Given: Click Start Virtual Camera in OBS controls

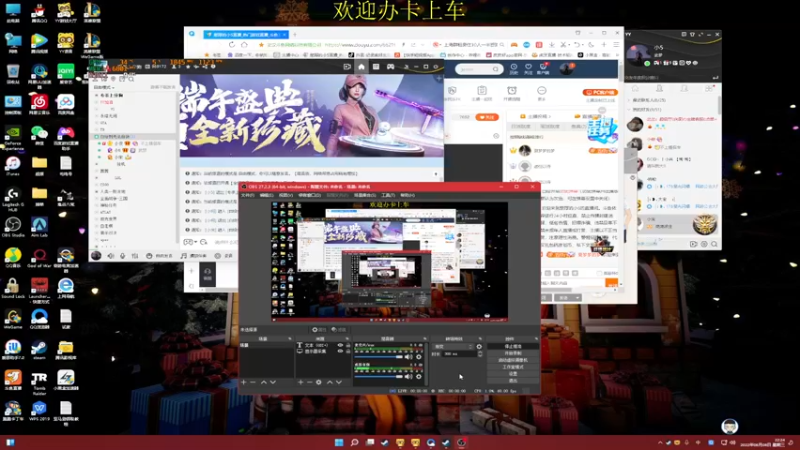Looking at the screenshot, I should (513, 360).
